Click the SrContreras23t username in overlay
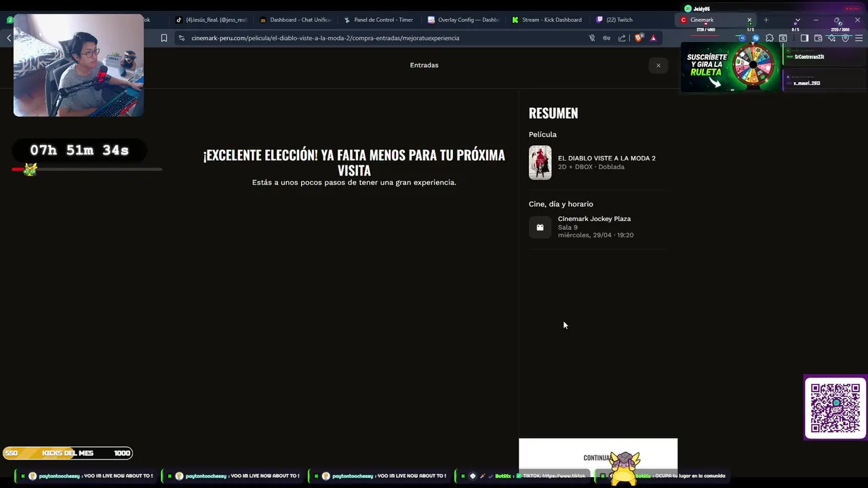Screen dimensions: 868x488 click(809, 57)
